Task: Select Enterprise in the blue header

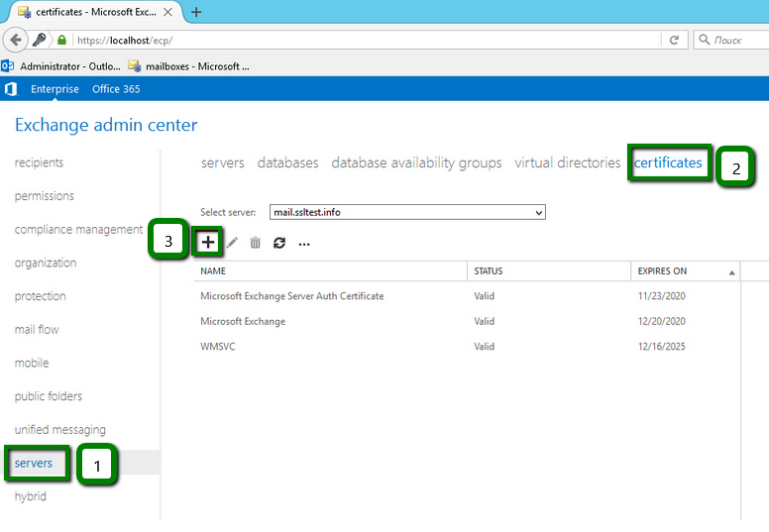Action: point(55,89)
